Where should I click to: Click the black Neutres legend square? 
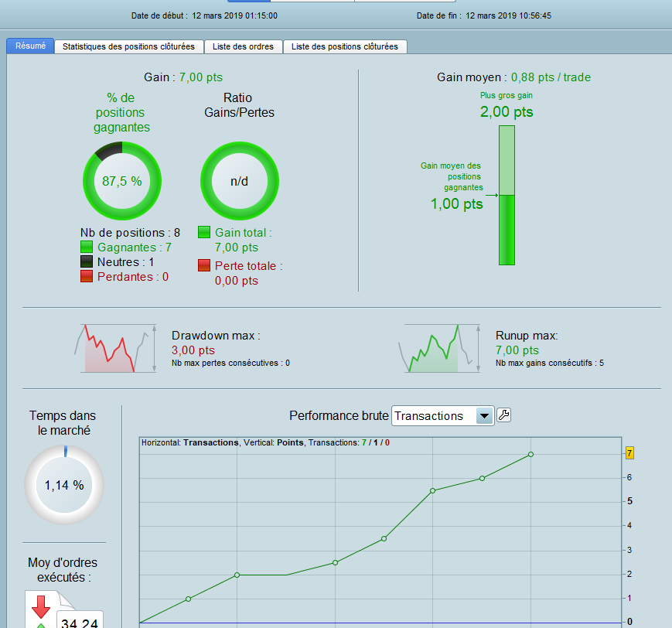(87, 261)
